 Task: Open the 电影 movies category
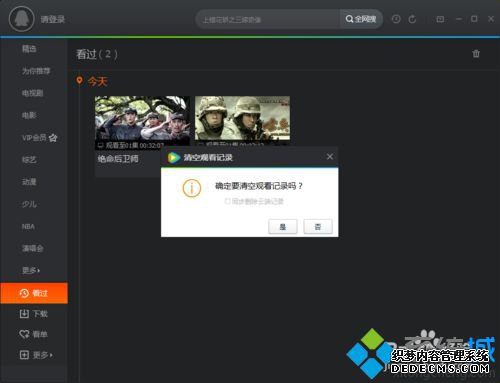[x=29, y=115]
